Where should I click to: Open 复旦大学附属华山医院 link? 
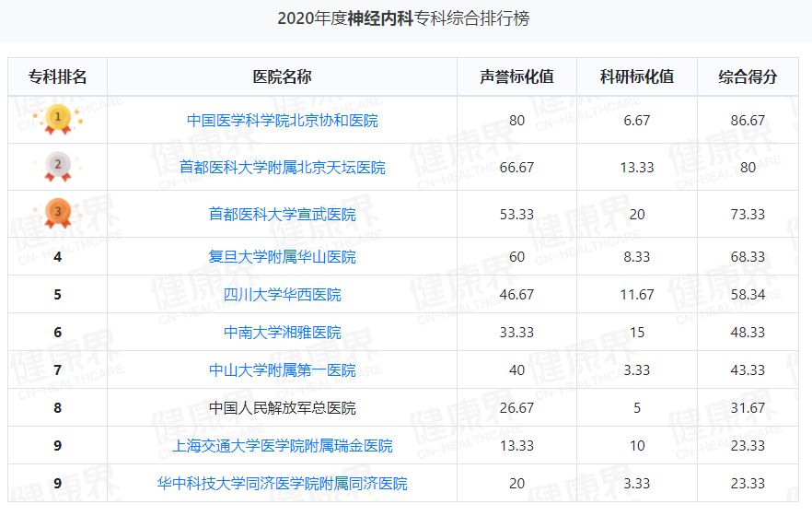[283, 256]
